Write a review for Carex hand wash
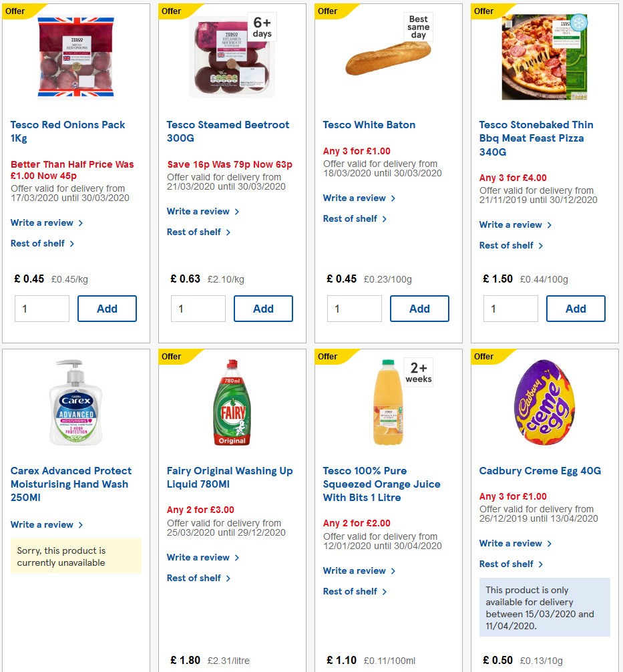623x672 pixels. point(42,524)
